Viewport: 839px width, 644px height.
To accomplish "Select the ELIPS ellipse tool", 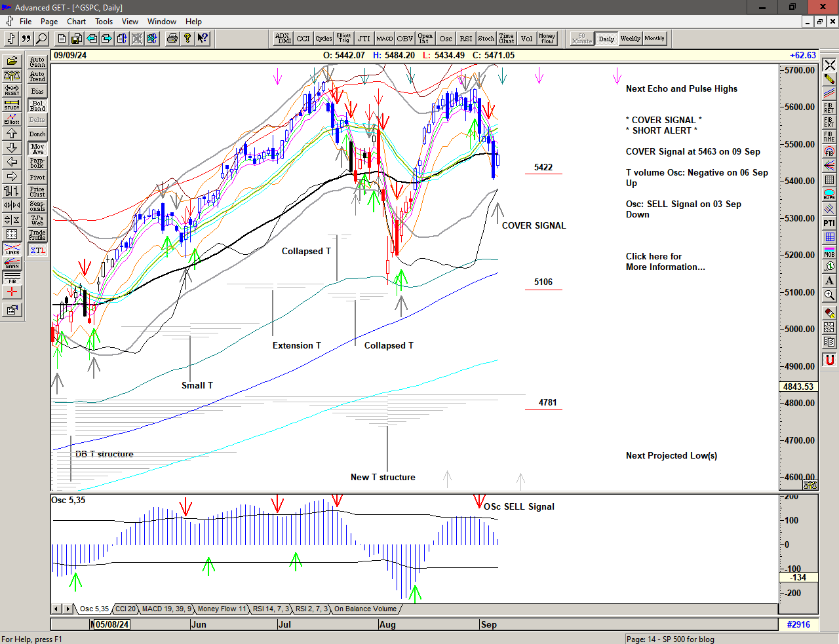I will pos(829,195).
